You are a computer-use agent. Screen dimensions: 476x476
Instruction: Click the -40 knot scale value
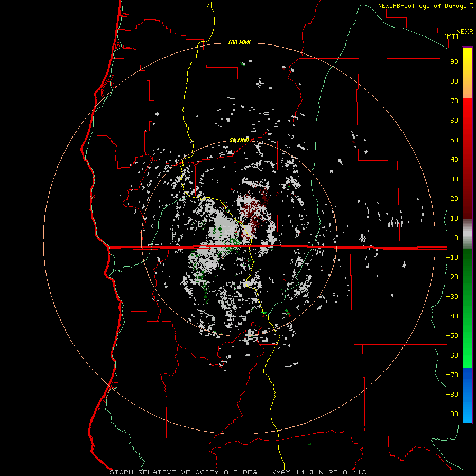click(x=452, y=316)
